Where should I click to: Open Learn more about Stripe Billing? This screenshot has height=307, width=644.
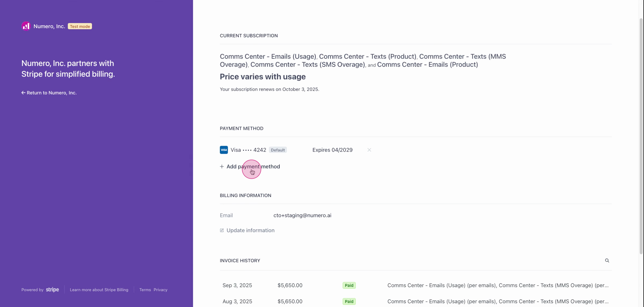(99, 290)
